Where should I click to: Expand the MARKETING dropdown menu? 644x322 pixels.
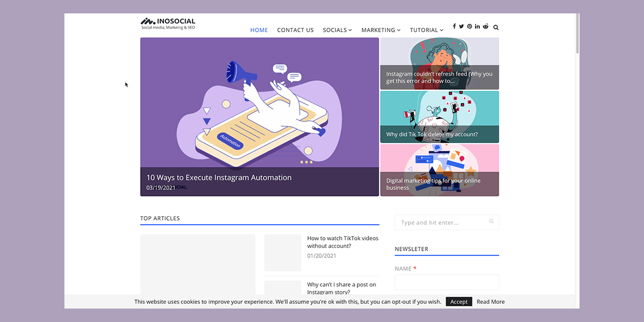tap(381, 30)
